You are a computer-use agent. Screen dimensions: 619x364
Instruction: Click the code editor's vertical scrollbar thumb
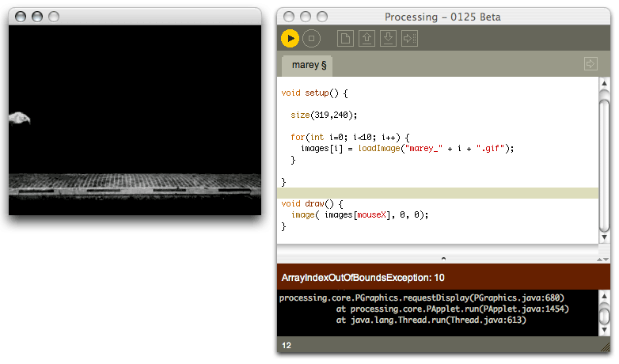(604, 158)
